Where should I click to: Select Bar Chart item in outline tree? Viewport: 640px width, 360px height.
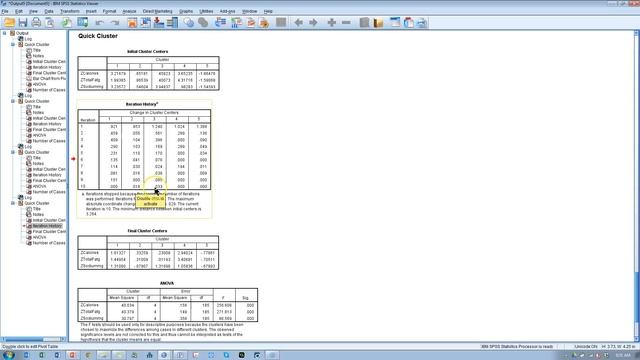pos(49,78)
